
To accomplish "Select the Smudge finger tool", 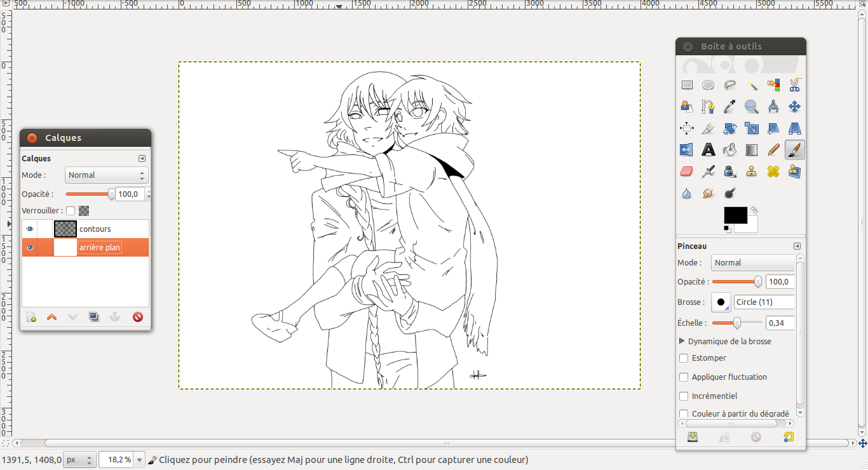I will pyautogui.click(x=709, y=193).
